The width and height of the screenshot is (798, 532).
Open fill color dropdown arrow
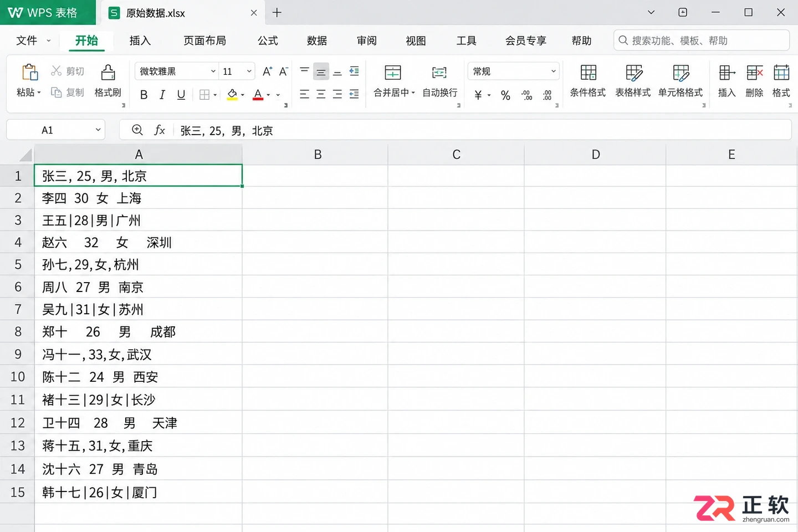tap(243, 95)
